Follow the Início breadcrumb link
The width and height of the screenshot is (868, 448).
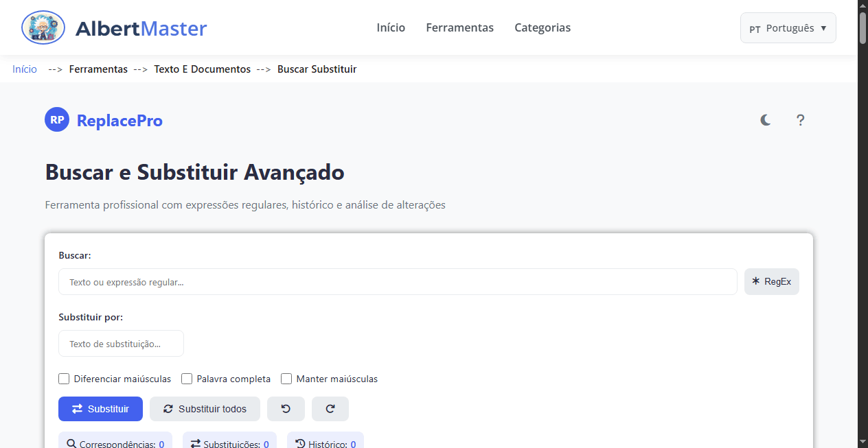(x=24, y=69)
